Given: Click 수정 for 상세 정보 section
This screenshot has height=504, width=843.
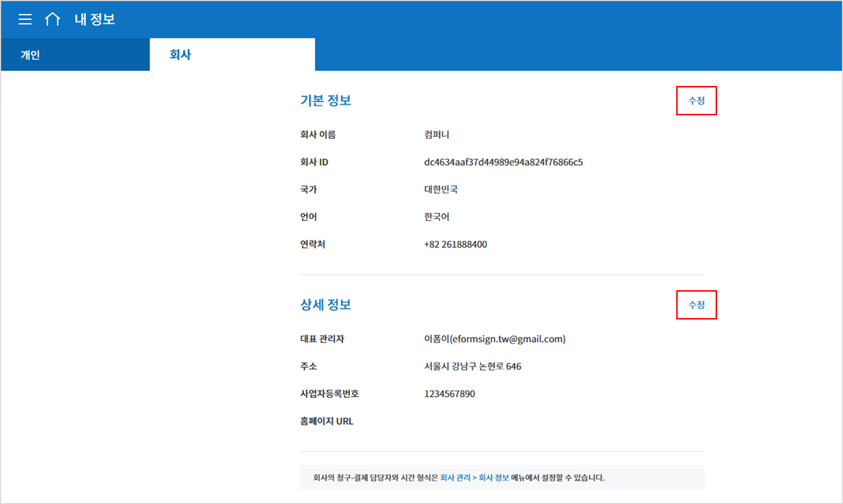Looking at the screenshot, I should [x=696, y=305].
